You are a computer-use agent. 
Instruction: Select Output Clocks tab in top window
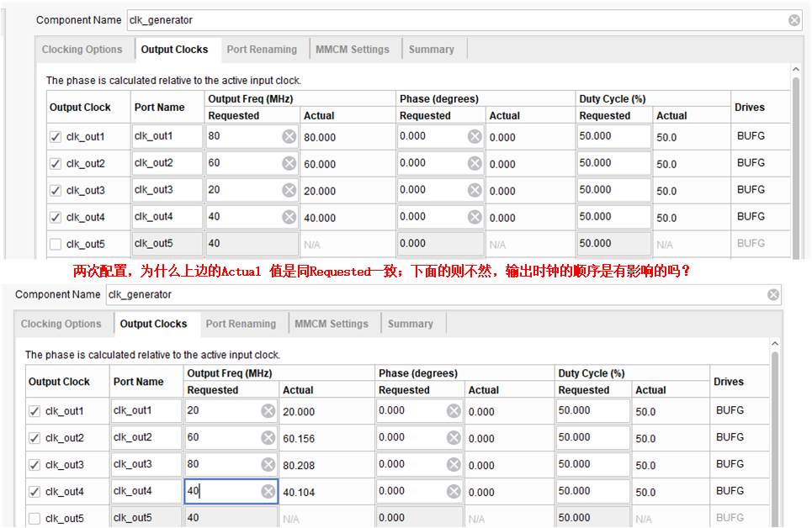[x=174, y=50]
